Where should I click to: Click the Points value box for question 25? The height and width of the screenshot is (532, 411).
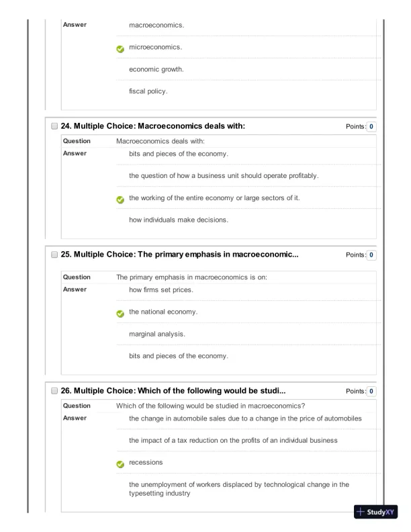tap(371, 255)
